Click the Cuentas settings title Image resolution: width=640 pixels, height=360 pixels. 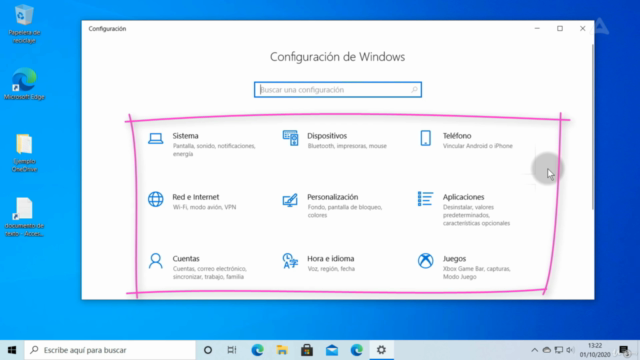point(186,259)
